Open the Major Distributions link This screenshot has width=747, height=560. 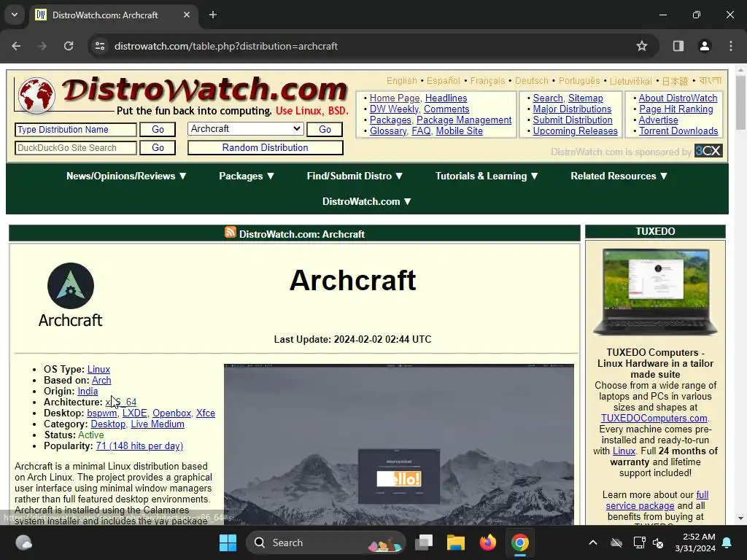[572, 109]
